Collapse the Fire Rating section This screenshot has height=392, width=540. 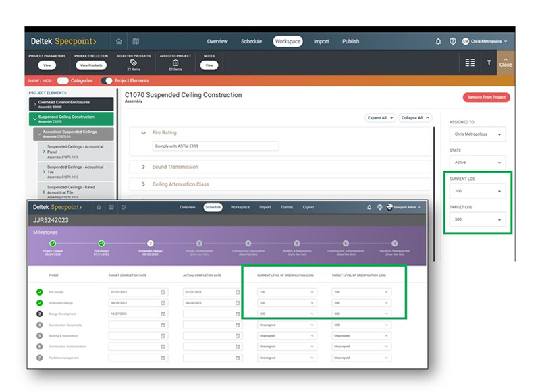[x=144, y=133]
